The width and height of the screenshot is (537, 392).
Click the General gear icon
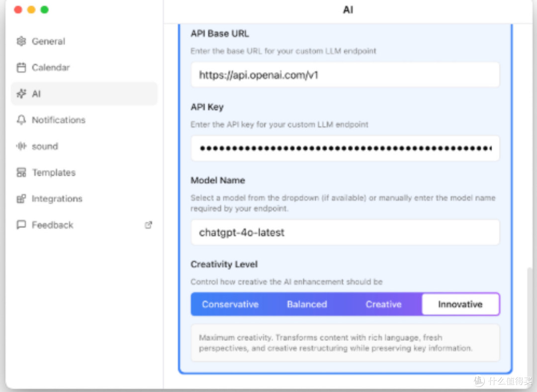tap(21, 41)
